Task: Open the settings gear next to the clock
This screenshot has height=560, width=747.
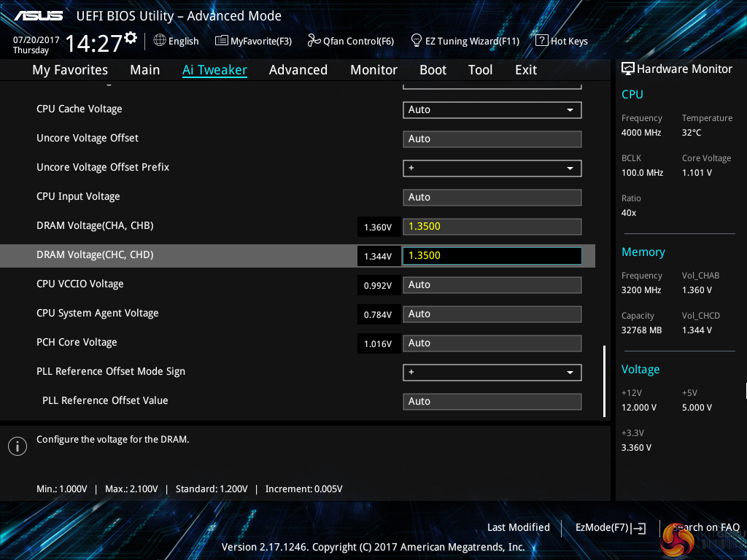Action: tap(131, 38)
